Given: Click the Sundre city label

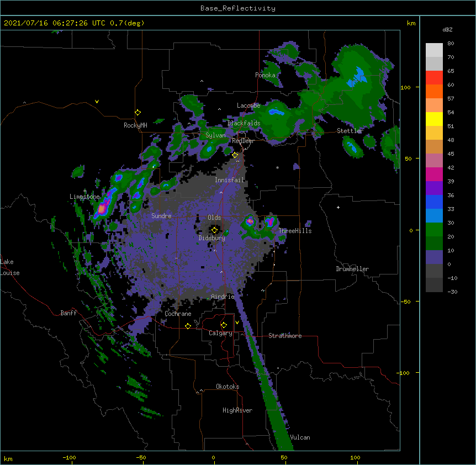Looking at the screenshot, I should click(x=161, y=216).
